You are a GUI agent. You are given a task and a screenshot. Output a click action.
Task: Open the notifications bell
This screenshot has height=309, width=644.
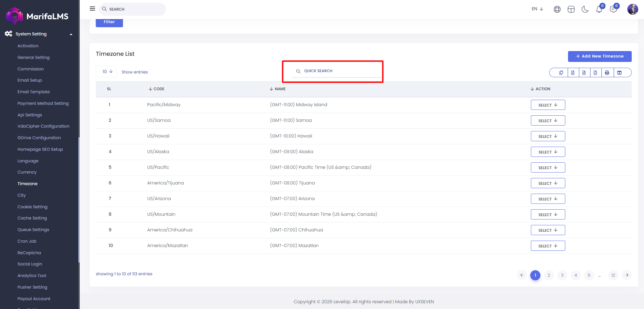(x=599, y=9)
